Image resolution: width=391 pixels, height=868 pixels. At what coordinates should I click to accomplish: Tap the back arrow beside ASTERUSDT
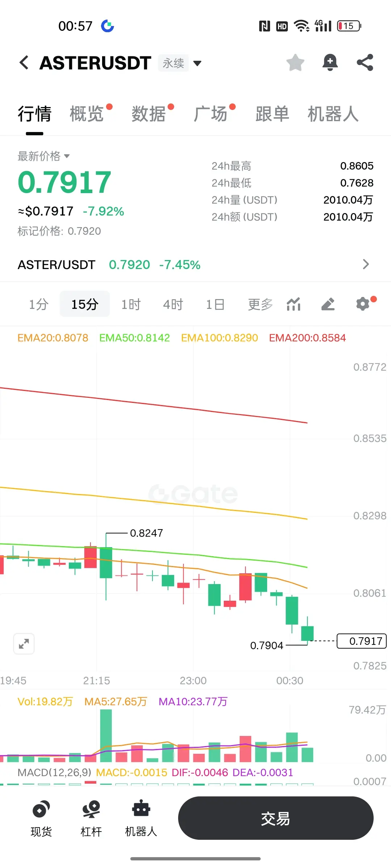24,63
